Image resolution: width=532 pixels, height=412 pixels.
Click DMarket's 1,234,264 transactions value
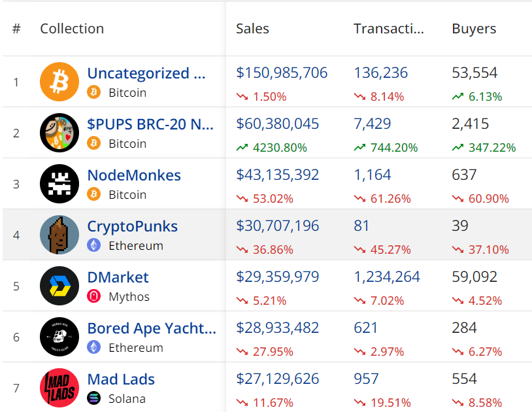(387, 277)
